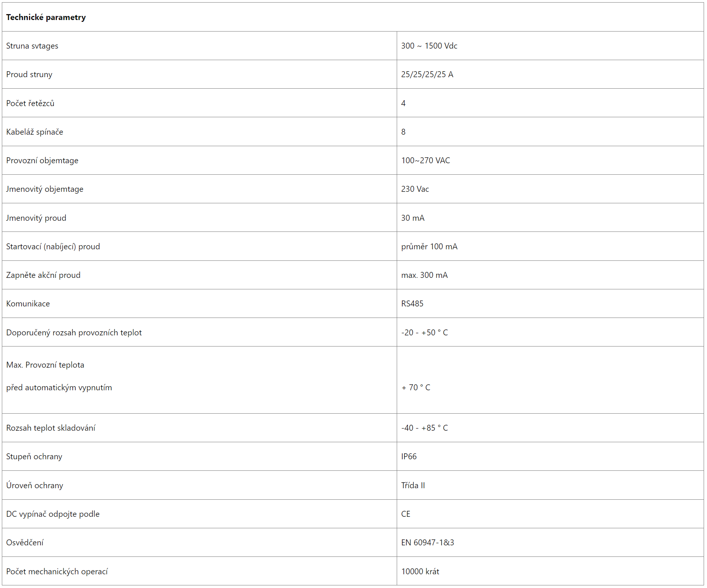Click the 300 ~ 1500 Vdc value
The width and height of the screenshot is (707, 588).
(429, 46)
